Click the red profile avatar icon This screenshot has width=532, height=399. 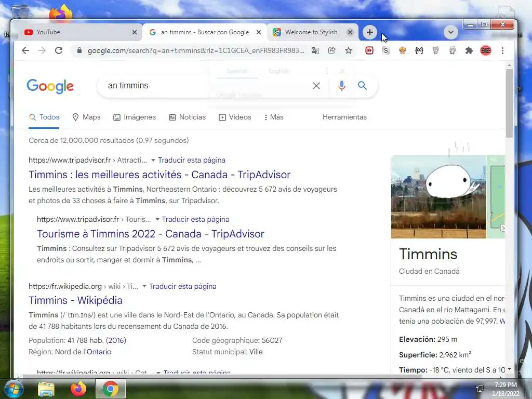pos(486,50)
